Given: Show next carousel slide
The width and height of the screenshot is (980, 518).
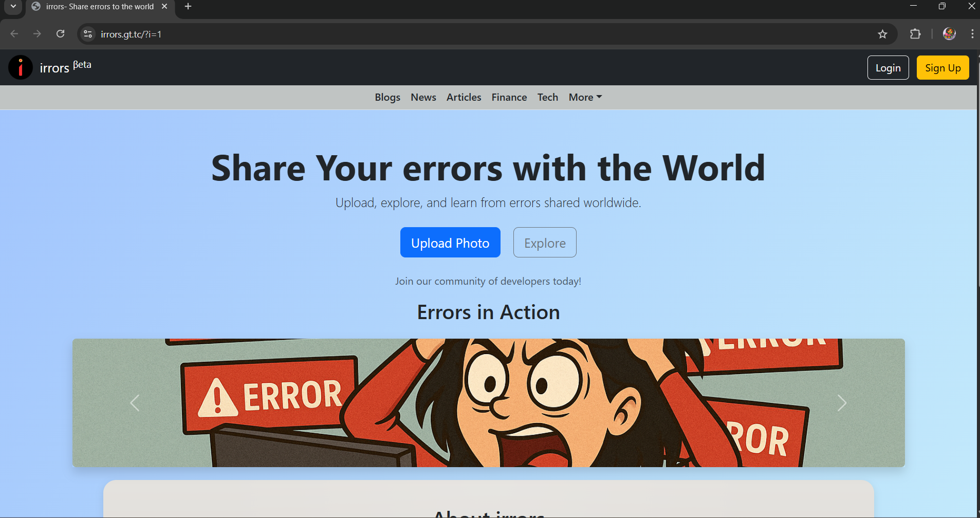Looking at the screenshot, I should click(x=842, y=403).
